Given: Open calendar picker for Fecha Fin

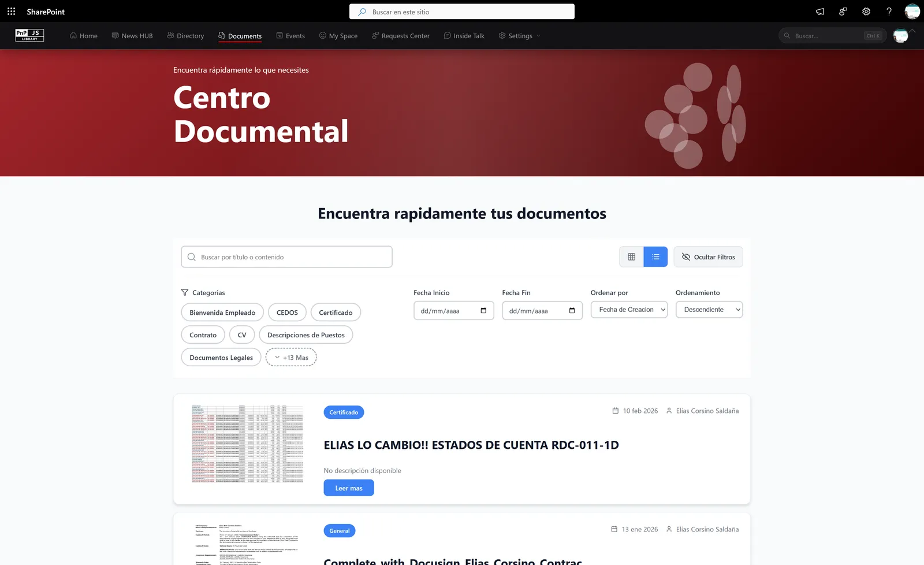Looking at the screenshot, I should pos(572,311).
